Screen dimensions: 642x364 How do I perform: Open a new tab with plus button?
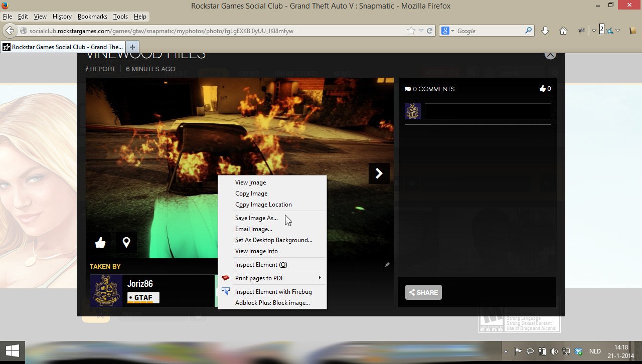[x=132, y=47]
